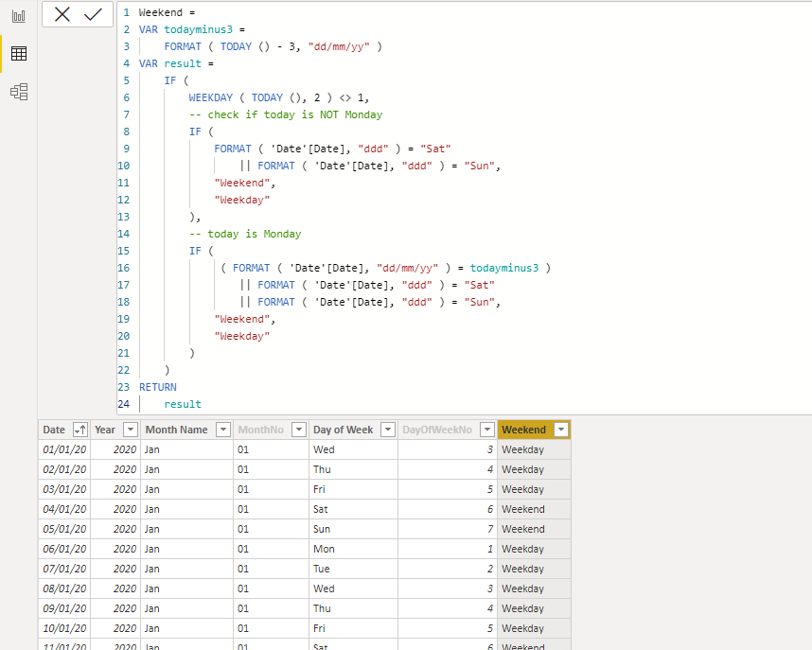Select date cell 06/01/20

[64, 549]
